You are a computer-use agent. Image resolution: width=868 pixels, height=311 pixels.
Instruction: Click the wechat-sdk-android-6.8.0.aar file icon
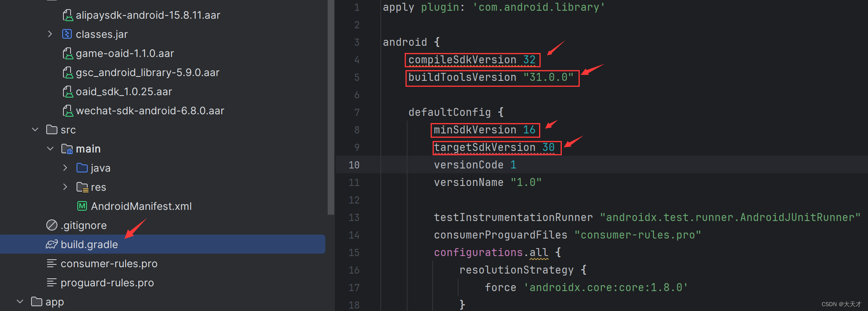coord(68,111)
